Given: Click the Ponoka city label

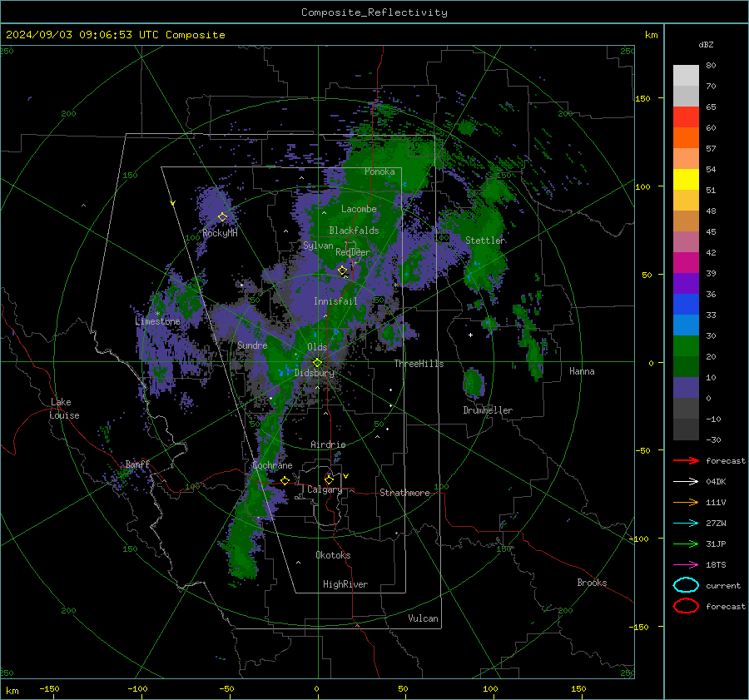Looking at the screenshot, I should coord(379,171).
